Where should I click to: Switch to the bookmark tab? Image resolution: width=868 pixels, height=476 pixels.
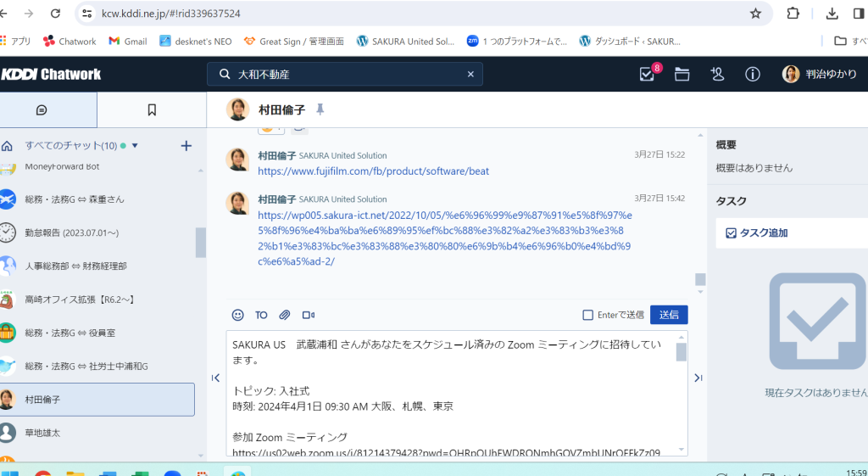click(x=152, y=109)
